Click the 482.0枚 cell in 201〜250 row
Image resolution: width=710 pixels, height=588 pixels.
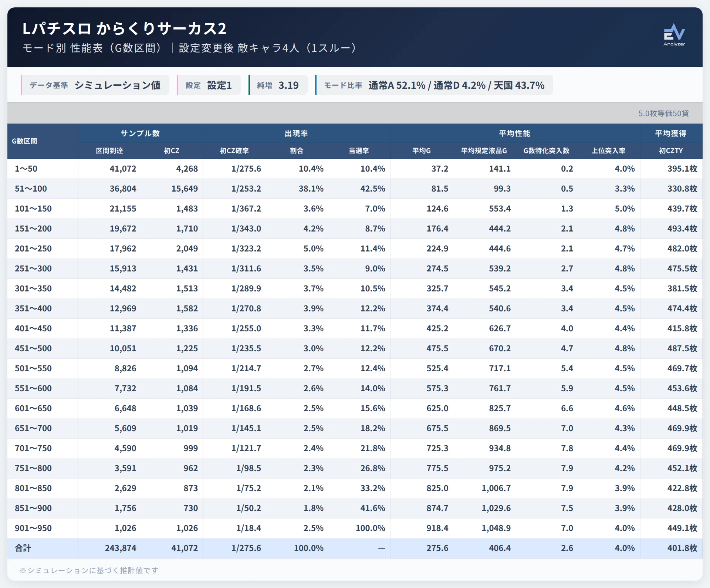coord(682,249)
